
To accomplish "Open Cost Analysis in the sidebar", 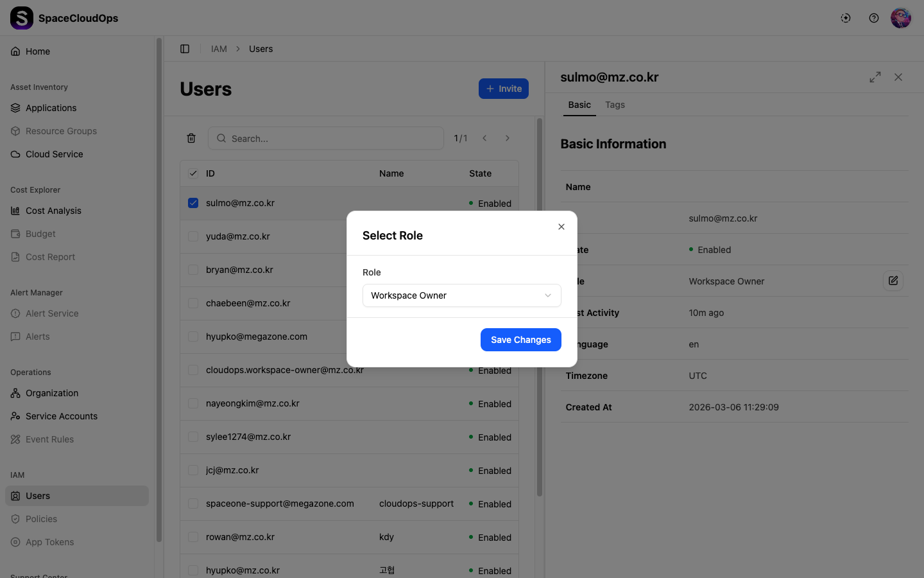I will (53, 211).
